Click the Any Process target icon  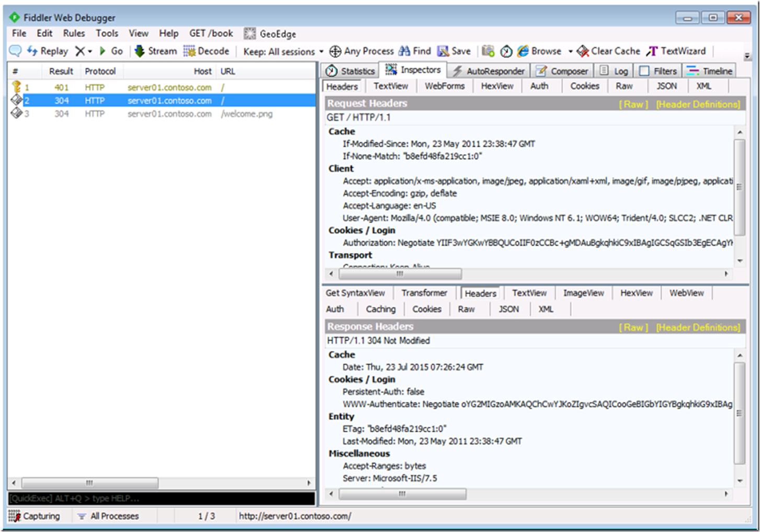coord(335,51)
